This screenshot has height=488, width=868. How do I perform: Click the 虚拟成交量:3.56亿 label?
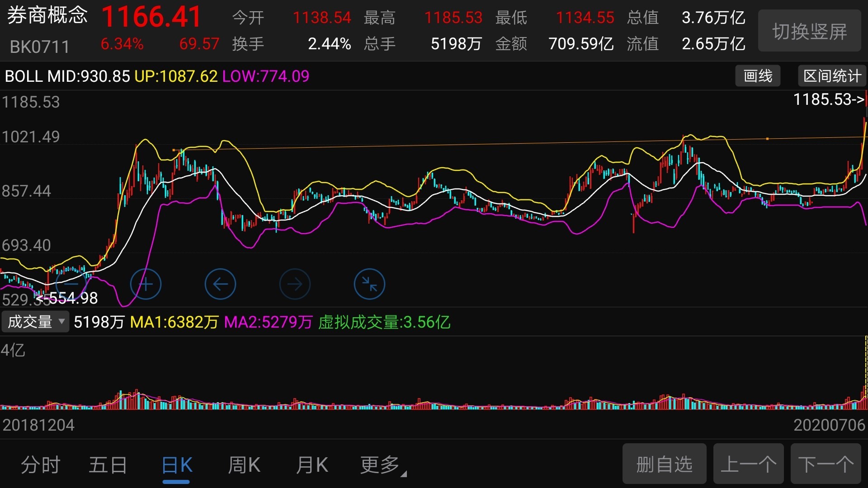tap(384, 322)
